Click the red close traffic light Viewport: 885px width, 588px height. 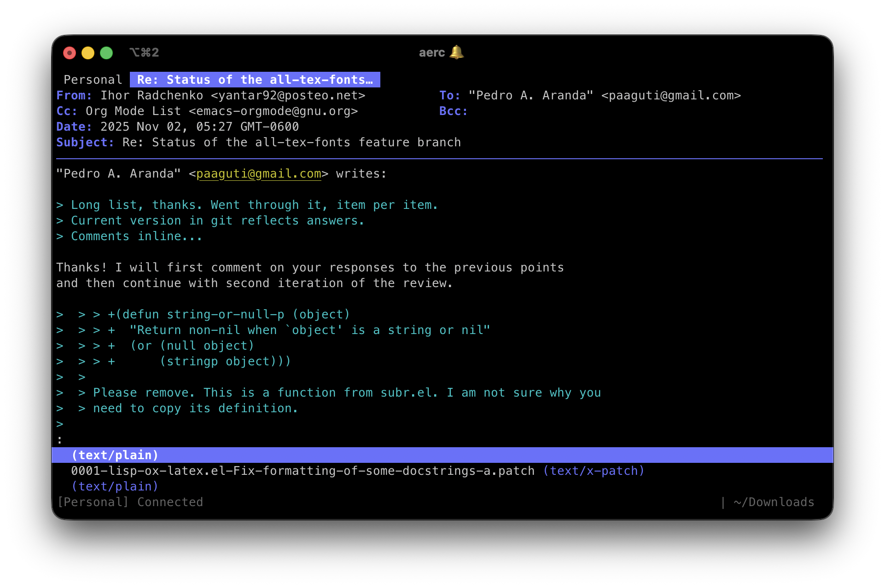(x=70, y=52)
